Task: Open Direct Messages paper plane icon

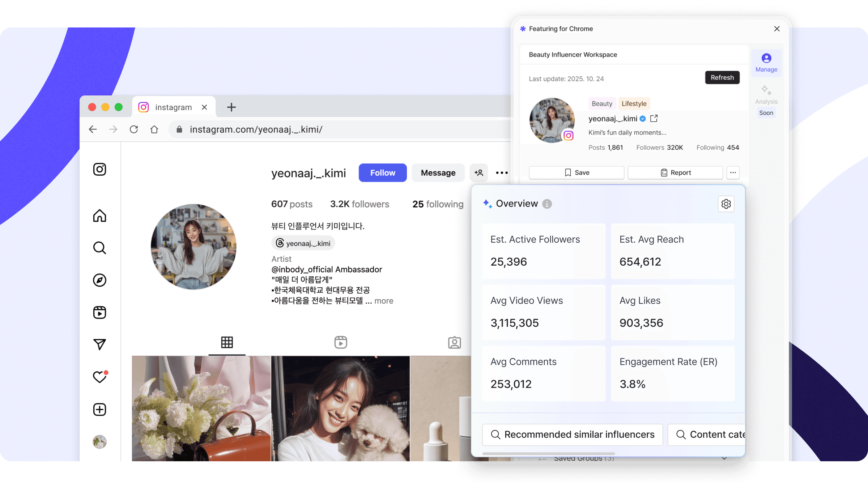Action: pyautogui.click(x=99, y=344)
